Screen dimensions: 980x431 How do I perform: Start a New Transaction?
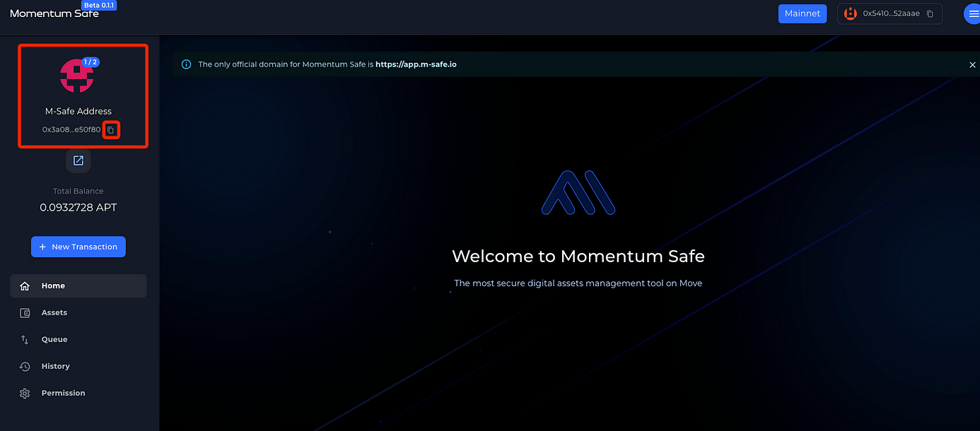tap(78, 247)
